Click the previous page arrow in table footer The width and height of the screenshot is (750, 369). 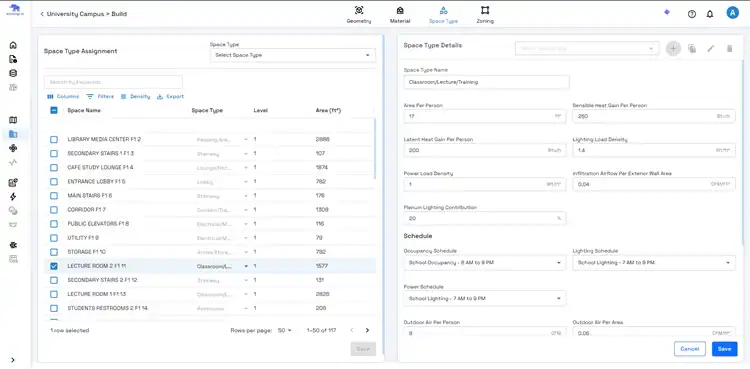(x=352, y=330)
